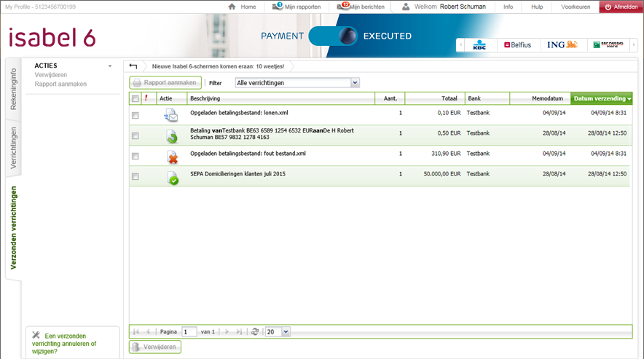Open Mijn berichten mail icon
The height and width of the screenshot is (359, 644).
pyautogui.click(x=343, y=6)
